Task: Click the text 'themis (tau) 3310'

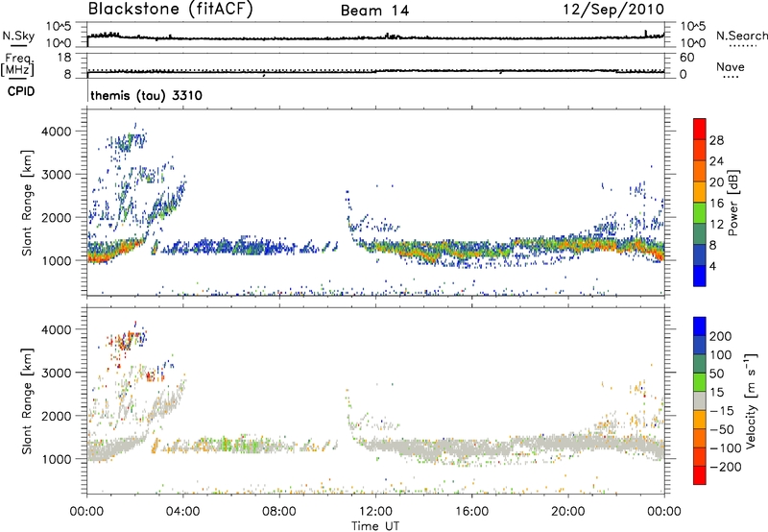Action: click(147, 95)
